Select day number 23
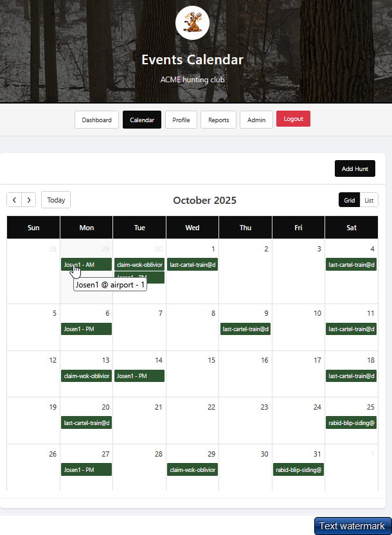This screenshot has height=535, width=392. pos(265,407)
